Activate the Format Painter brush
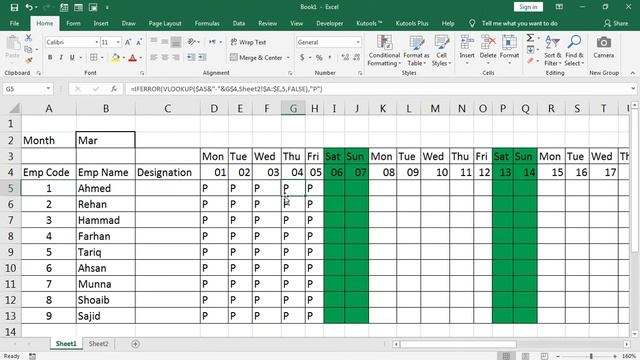Screen dimensions: 640x360 (28, 60)
